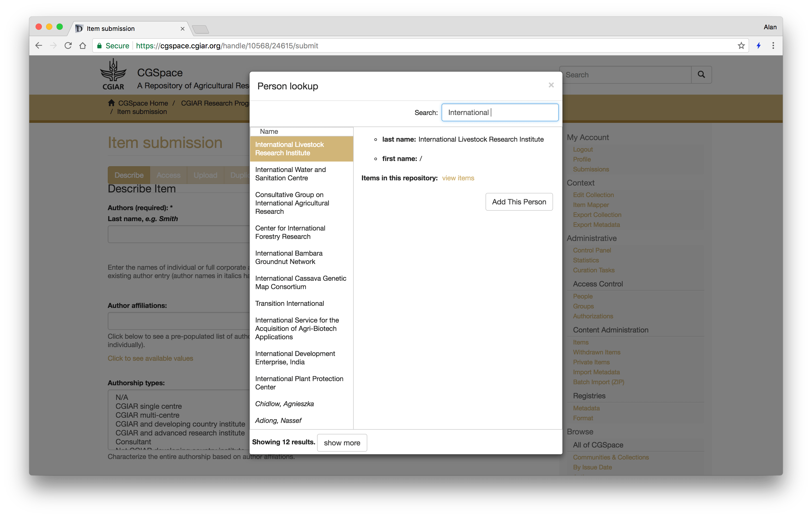Open Batch Import (ZIP) link
Screen dimensions: 812x517
tap(599, 382)
